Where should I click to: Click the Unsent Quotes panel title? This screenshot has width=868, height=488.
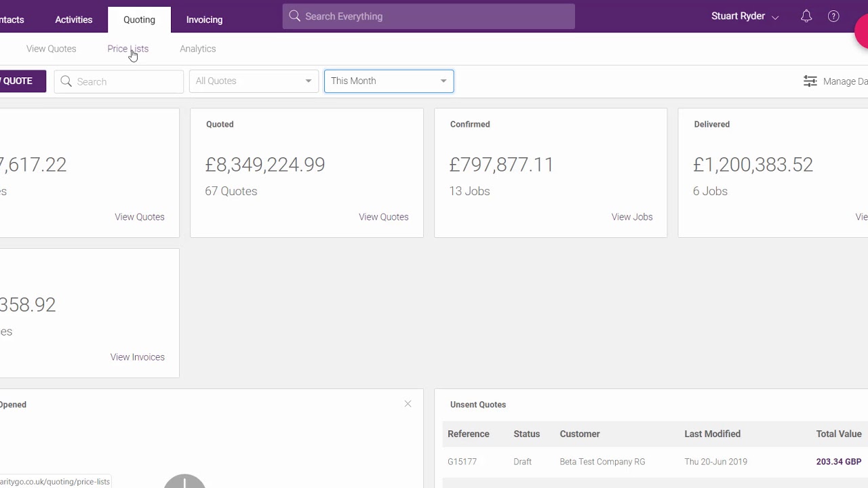tap(477, 405)
